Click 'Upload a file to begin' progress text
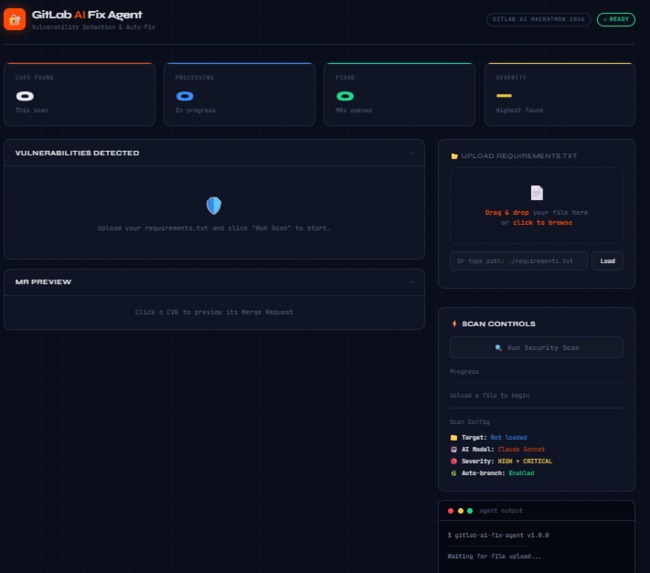The width and height of the screenshot is (650, 573). point(490,396)
